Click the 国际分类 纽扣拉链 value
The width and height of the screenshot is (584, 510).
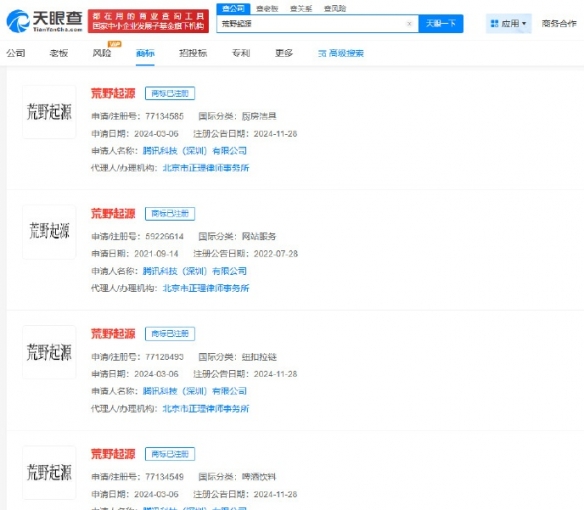coord(259,357)
